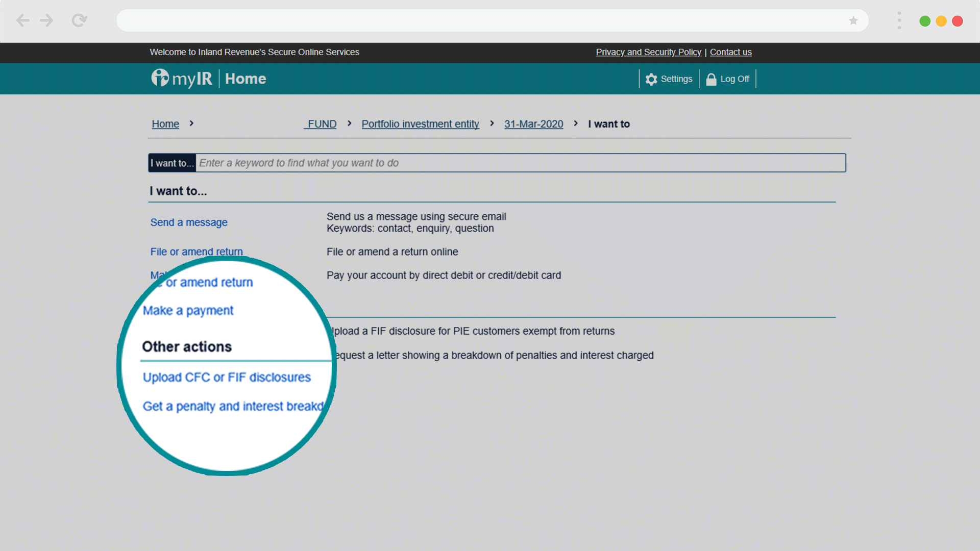The image size is (980, 551).
Task: Click the browser forward arrow
Action: pyautogui.click(x=46, y=20)
